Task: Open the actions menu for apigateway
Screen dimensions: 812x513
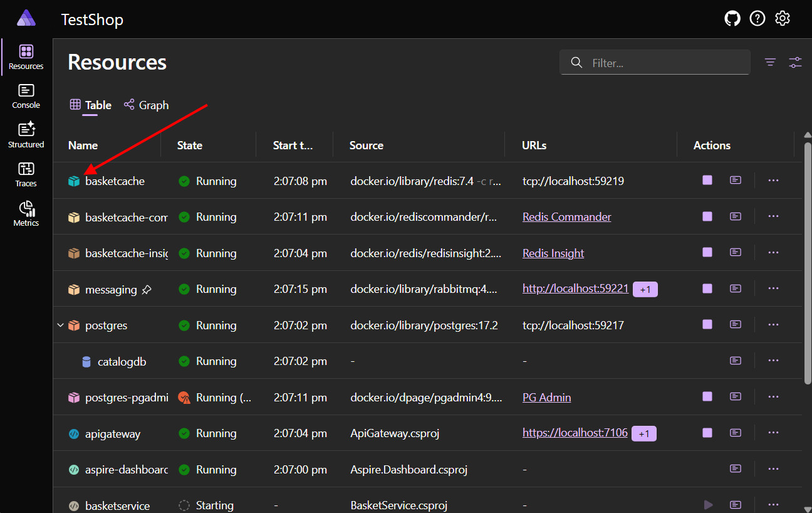Action: click(x=773, y=432)
